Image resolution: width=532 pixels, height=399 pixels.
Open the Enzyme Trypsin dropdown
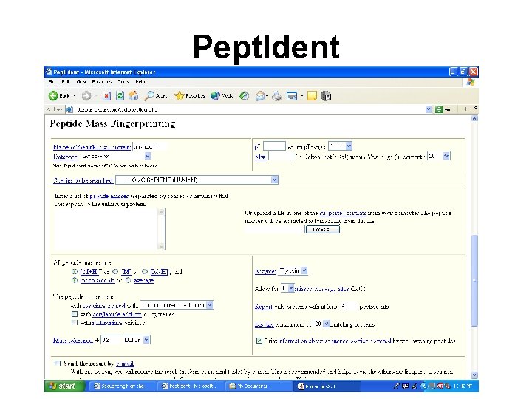click(304, 270)
